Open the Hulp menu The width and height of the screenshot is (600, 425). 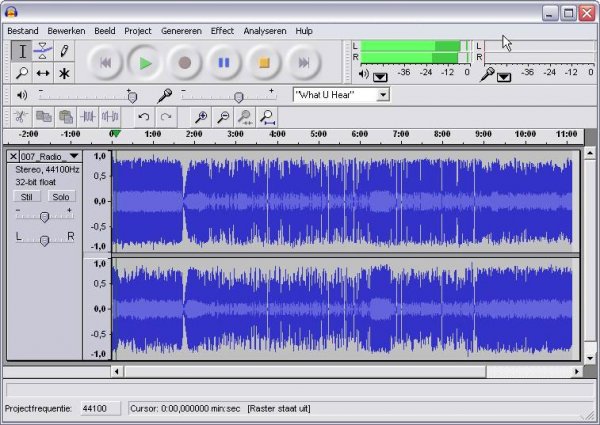(x=304, y=31)
